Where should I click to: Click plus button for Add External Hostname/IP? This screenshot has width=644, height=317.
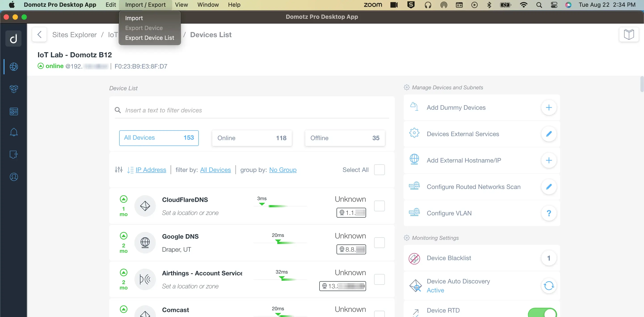(x=549, y=160)
